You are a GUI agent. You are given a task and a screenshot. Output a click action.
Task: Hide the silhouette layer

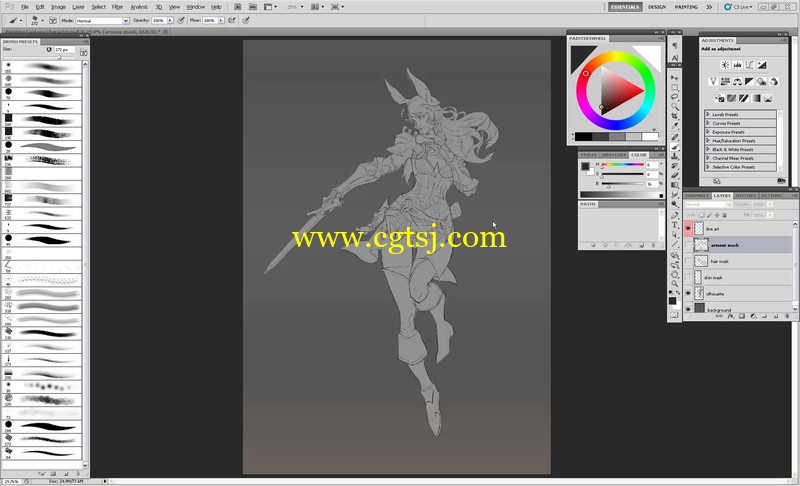[688, 293]
